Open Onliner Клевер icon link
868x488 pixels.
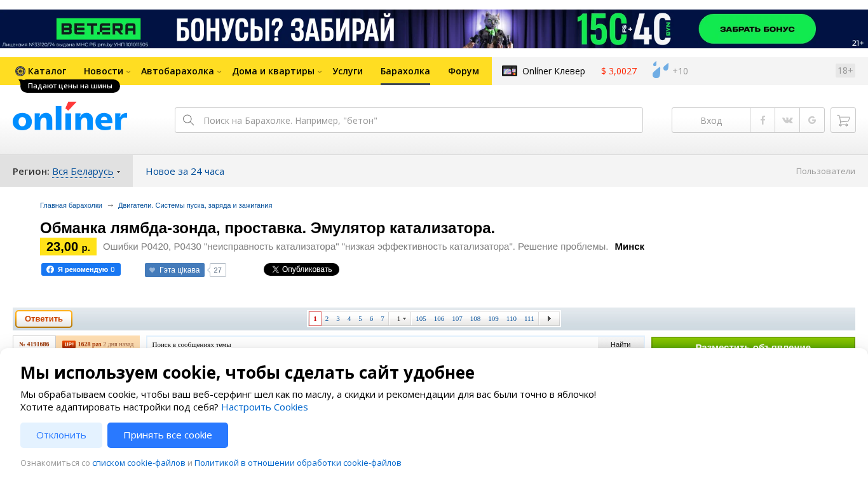click(510, 71)
